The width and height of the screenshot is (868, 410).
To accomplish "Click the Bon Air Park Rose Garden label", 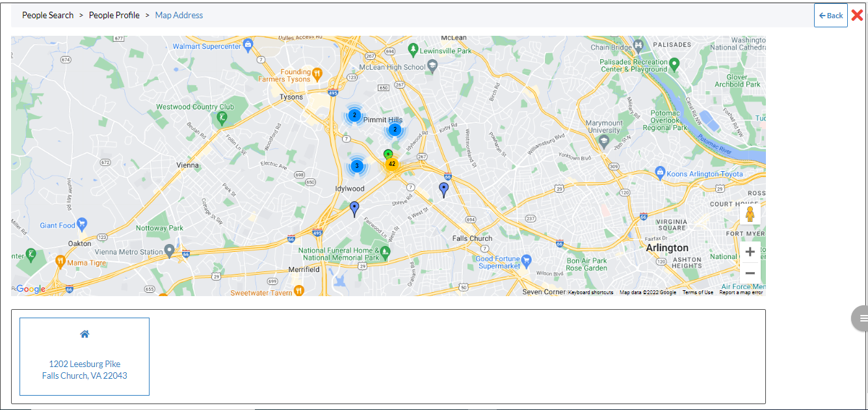I will point(586,264).
